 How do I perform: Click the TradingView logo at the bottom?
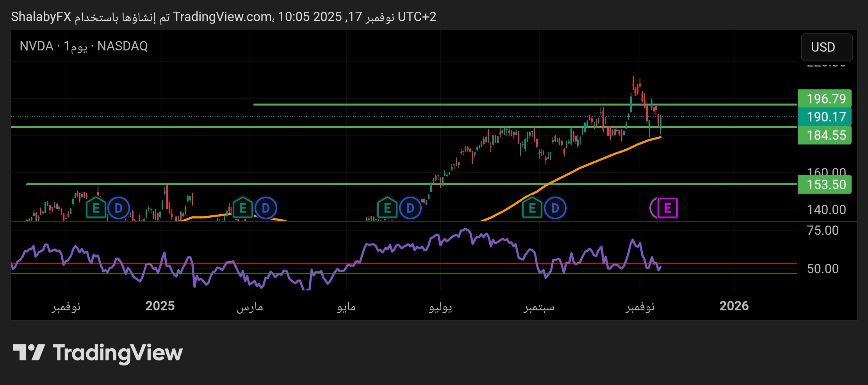click(98, 353)
